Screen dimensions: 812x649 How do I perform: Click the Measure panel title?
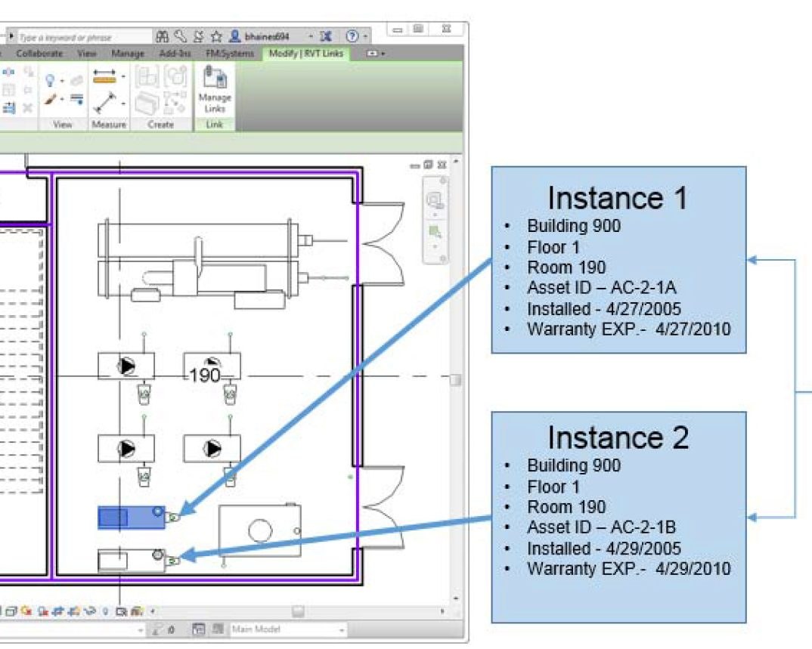click(109, 124)
